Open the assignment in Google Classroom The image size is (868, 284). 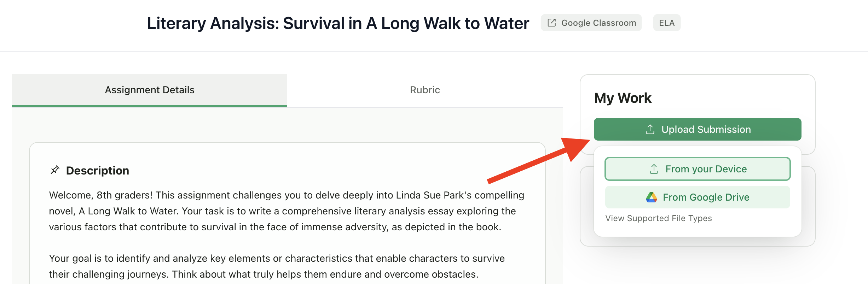591,22
